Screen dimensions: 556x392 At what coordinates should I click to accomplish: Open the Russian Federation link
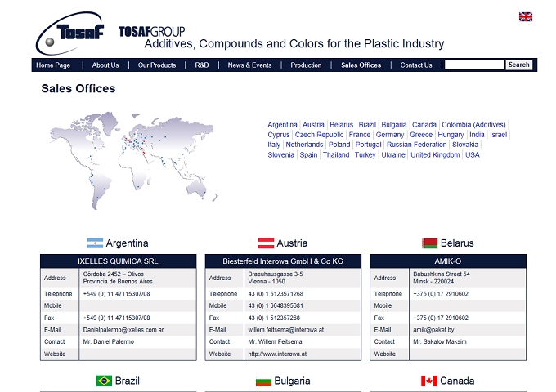pyautogui.click(x=417, y=145)
